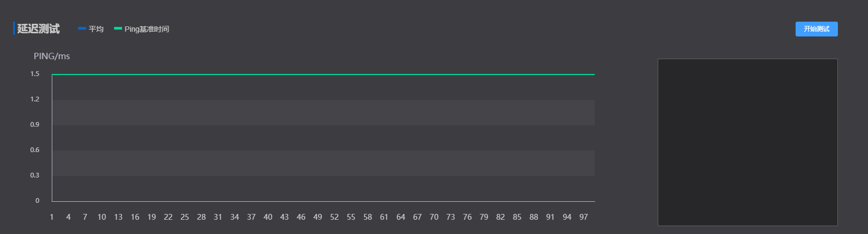
Task: Click y-axis value 1.2
Action: [x=35, y=99]
